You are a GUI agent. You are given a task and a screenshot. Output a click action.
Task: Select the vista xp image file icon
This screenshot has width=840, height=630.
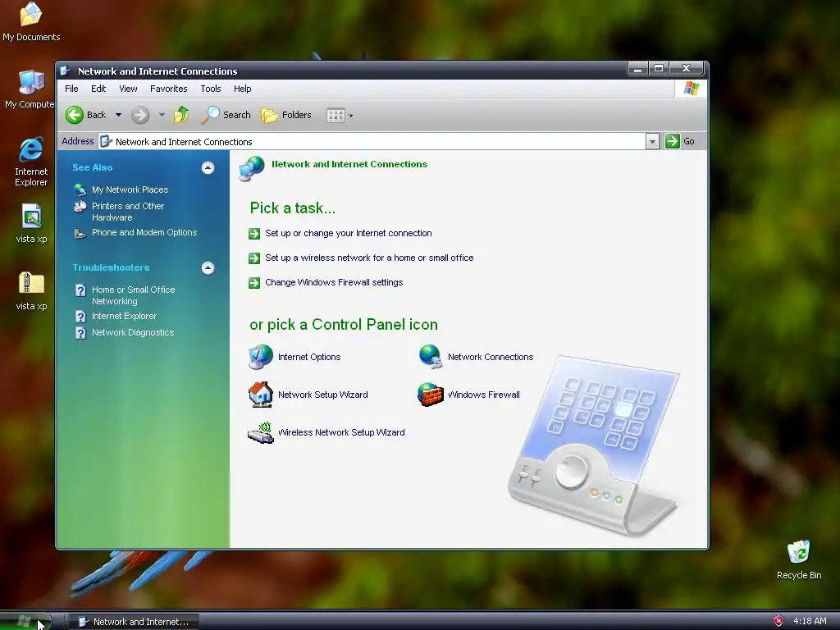point(32,217)
